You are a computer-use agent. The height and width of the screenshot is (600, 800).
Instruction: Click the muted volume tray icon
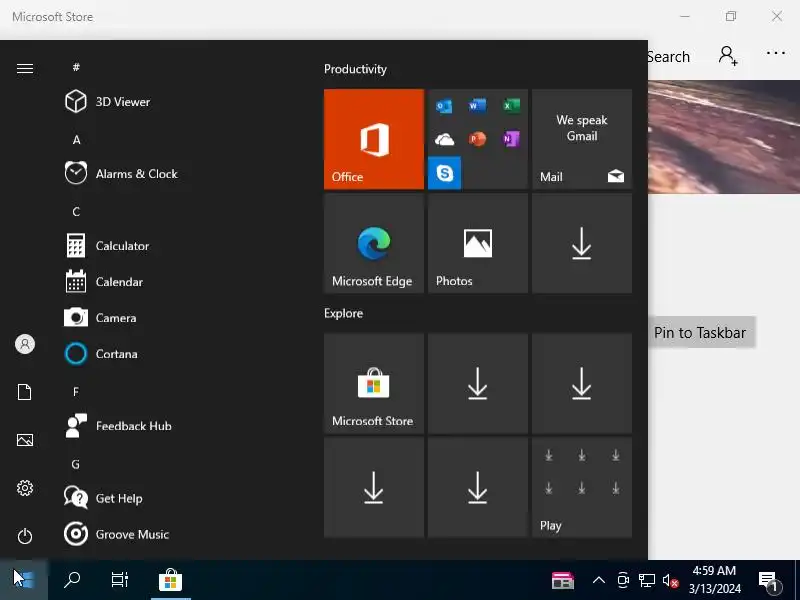coord(670,581)
